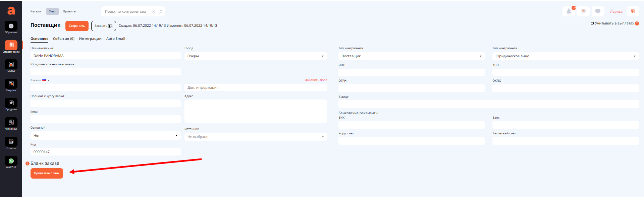644x197 pixels.
Task: Switch to the Auto Email tab
Action: 116,39
